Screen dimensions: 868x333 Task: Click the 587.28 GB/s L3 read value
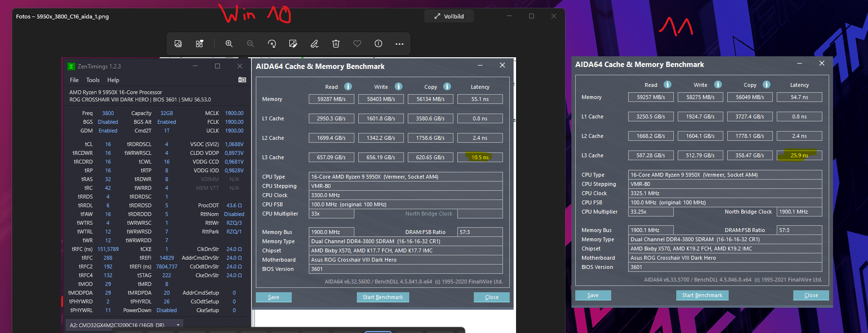click(x=651, y=155)
